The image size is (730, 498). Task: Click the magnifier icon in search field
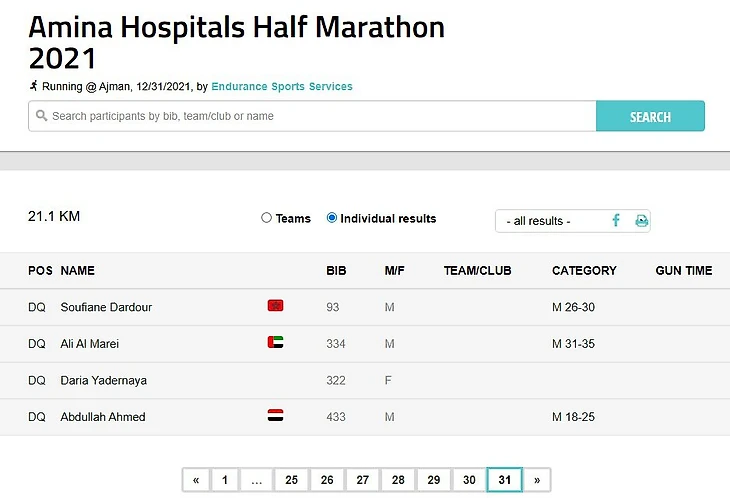click(x=41, y=116)
